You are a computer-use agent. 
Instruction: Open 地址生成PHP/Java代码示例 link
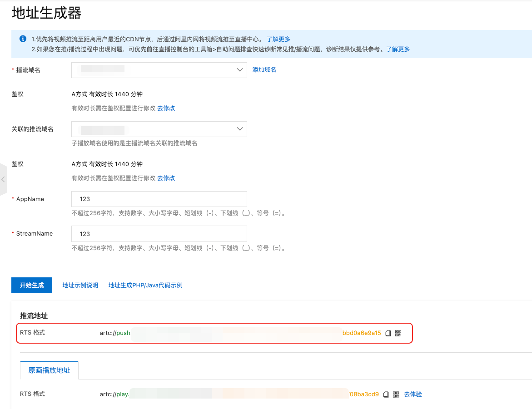145,285
